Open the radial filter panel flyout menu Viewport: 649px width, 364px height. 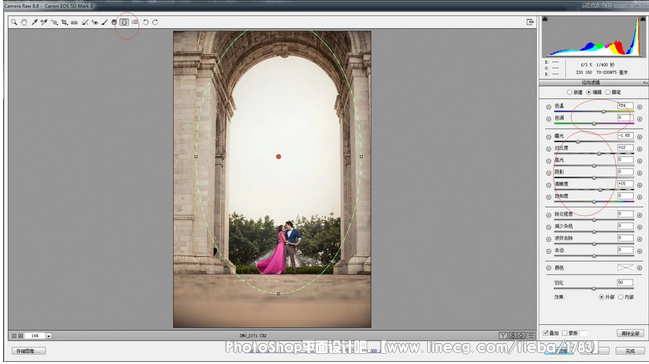pos(645,83)
